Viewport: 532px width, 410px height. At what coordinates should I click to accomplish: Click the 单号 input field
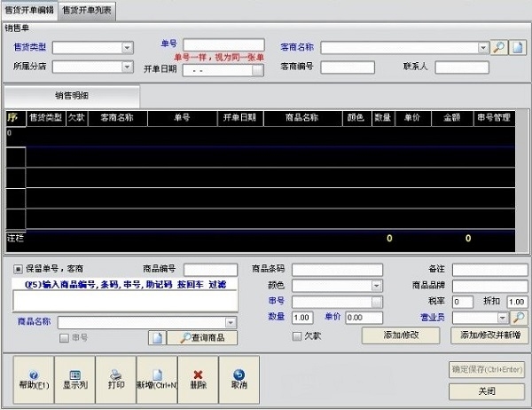[x=223, y=44]
